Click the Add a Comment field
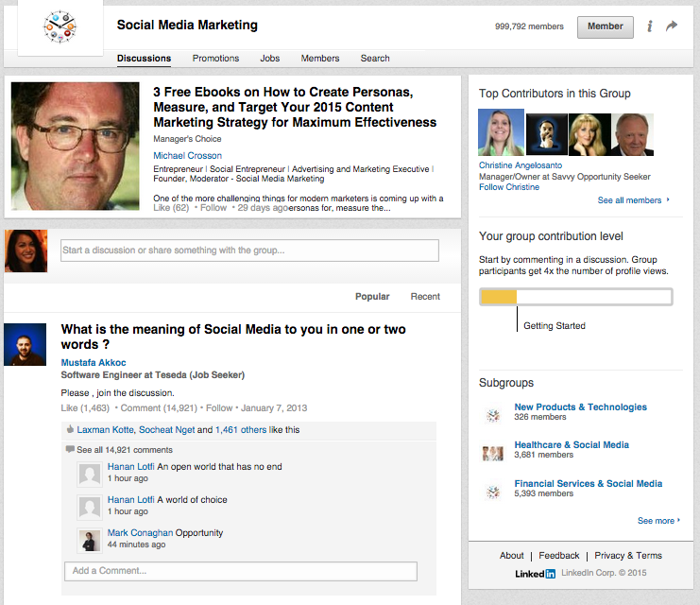 241,571
